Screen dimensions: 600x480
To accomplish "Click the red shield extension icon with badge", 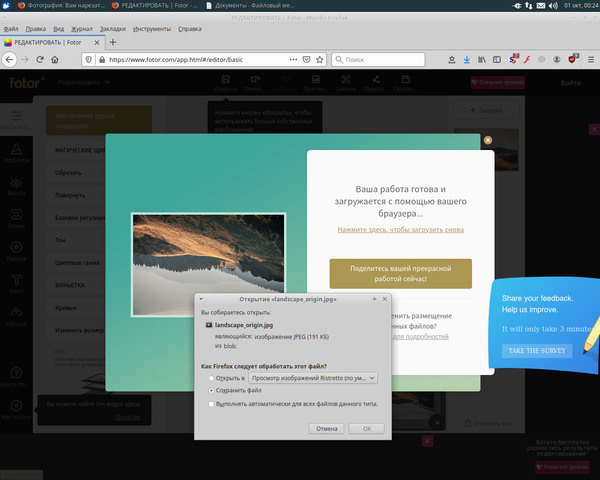I will pos(572,59).
